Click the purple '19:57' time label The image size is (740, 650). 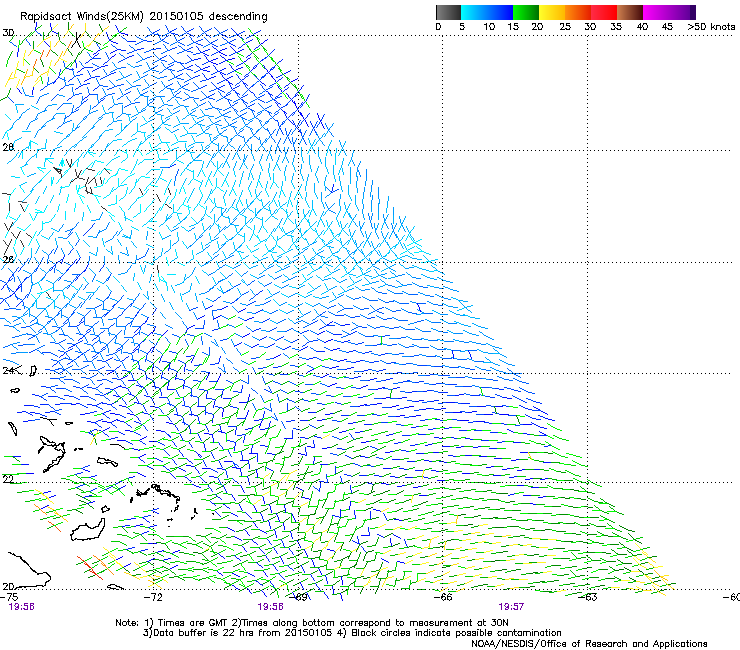pos(511,607)
